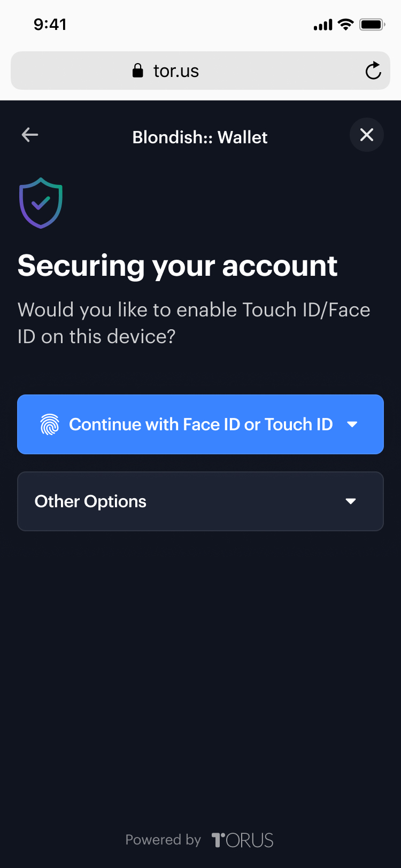The image size is (401, 868).
Task: Close the Blondish:: Wallet dialog
Action: (367, 135)
